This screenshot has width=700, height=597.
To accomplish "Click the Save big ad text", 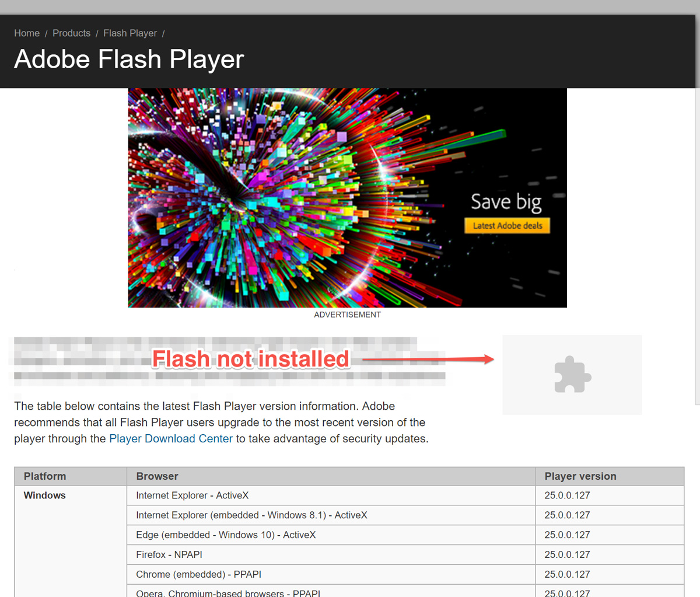I will pyautogui.click(x=506, y=203).
